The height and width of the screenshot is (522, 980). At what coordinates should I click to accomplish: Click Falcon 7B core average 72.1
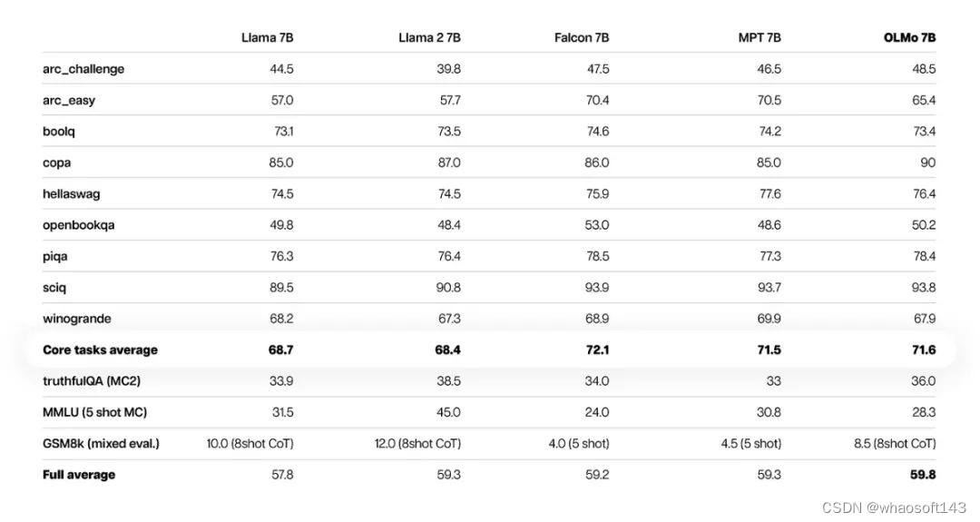[x=597, y=350]
